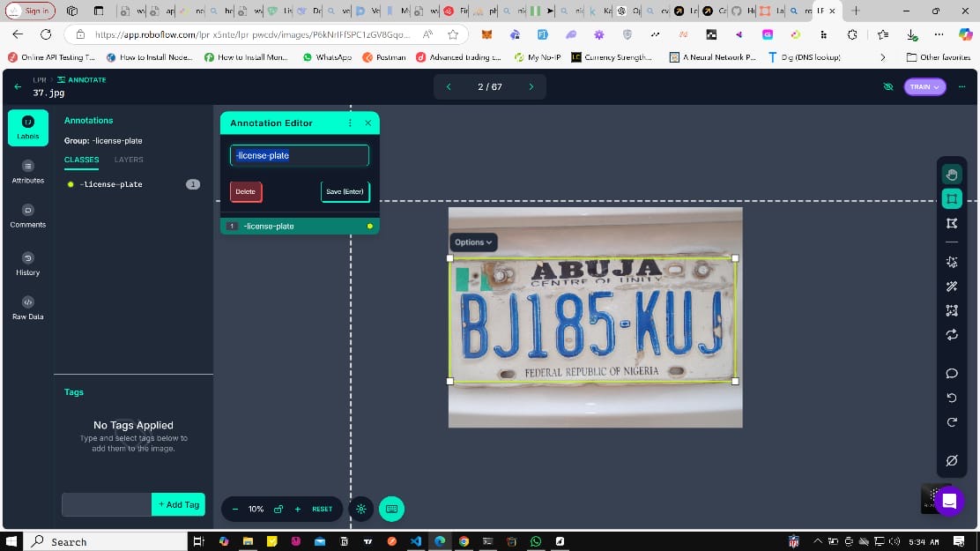Click the undo arrow in right toolbar
980x551 pixels.
[x=952, y=398]
